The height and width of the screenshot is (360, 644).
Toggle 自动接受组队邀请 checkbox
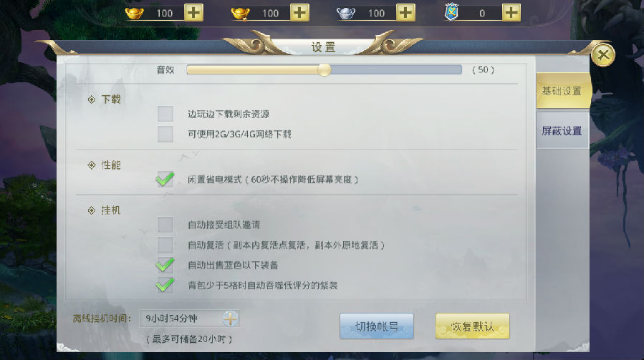pyautogui.click(x=165, y=225)
